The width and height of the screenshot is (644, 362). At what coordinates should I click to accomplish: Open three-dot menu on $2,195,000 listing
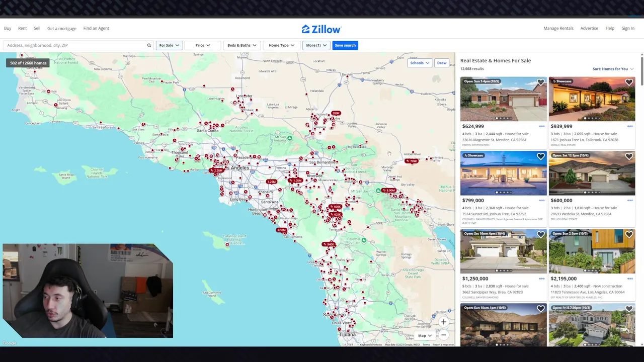click(630, 279)
